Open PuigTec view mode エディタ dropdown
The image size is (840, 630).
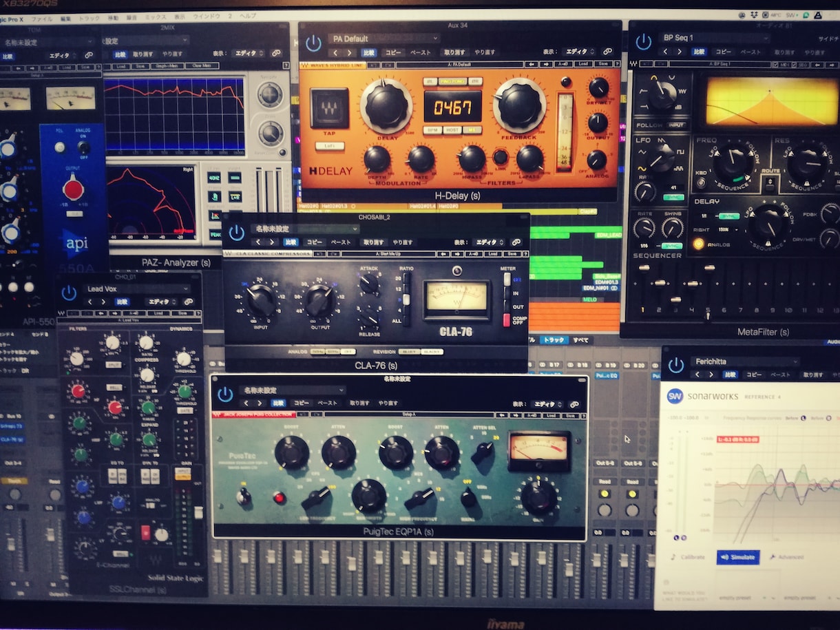549,404
